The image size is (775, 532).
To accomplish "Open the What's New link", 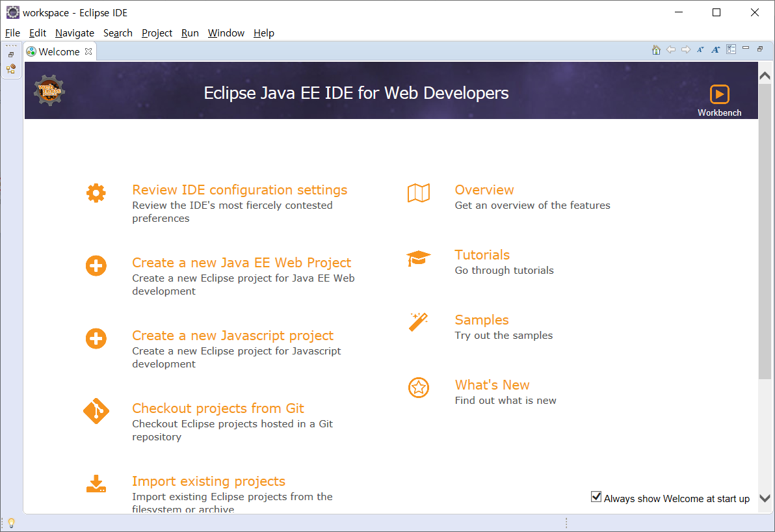I will [492, 384].
